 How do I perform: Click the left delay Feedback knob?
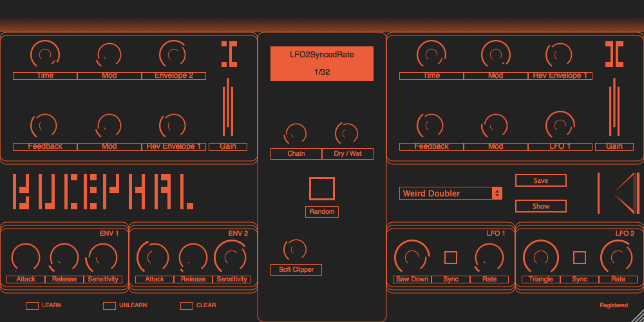coord(44,125)
